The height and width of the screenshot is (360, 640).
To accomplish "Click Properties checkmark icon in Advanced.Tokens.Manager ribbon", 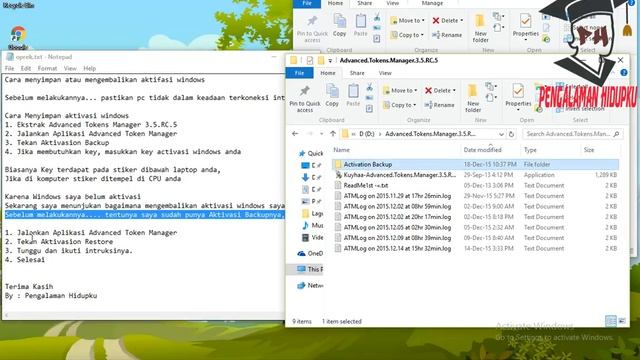I will click(x=518, y=91).
